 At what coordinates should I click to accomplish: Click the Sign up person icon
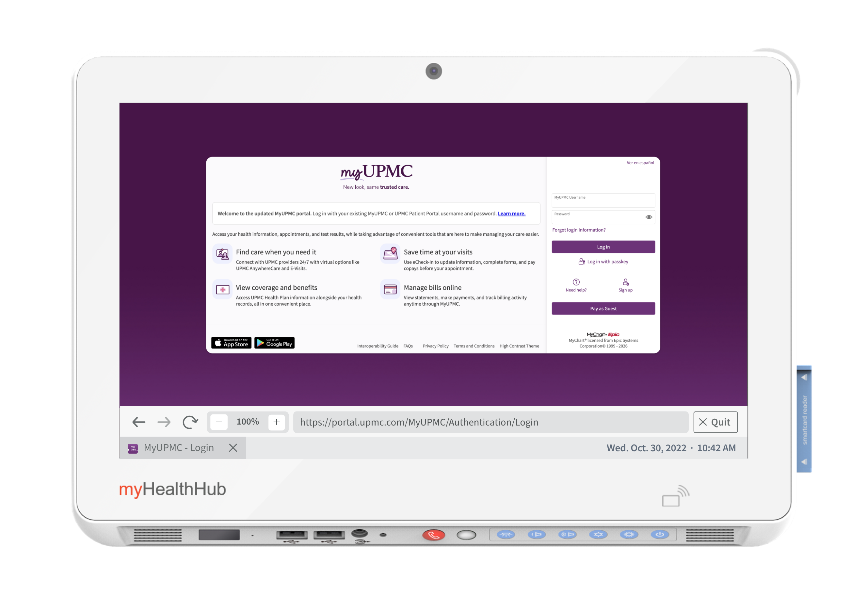click(626, 282)
